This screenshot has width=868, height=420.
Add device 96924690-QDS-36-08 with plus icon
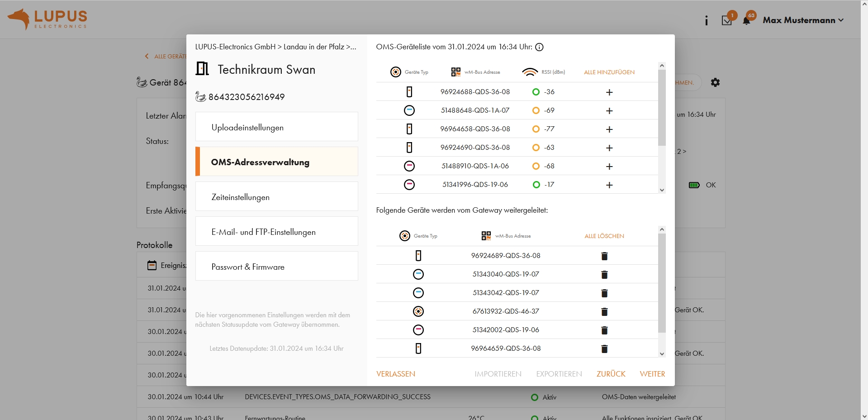tap(609, 148)
